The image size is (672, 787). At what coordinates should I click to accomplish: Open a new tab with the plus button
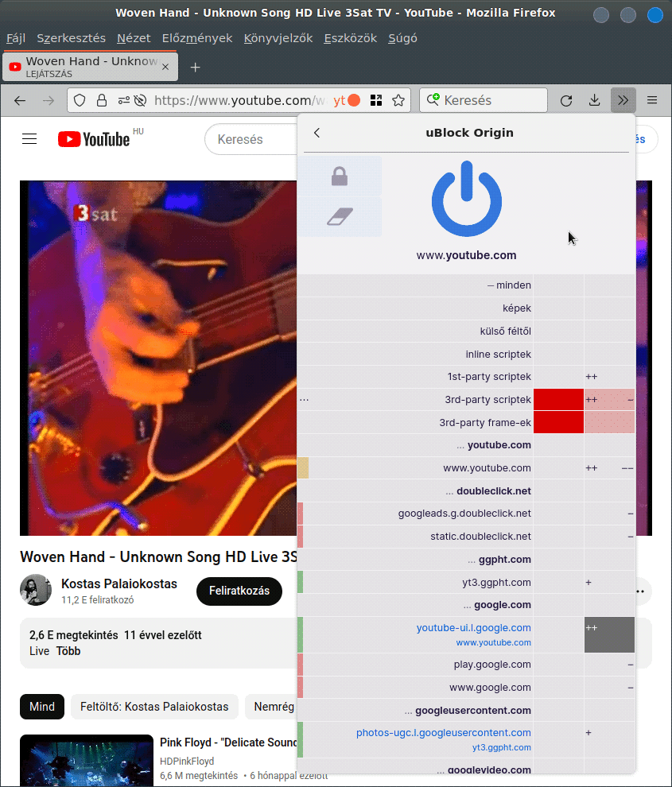tap(196, 68)
